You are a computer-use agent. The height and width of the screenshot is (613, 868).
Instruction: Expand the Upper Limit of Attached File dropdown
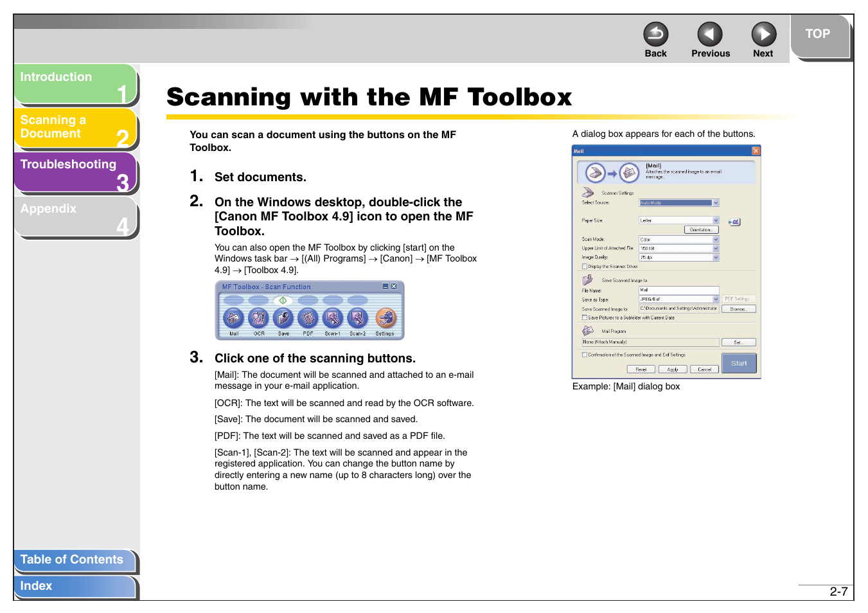(679, 249)
